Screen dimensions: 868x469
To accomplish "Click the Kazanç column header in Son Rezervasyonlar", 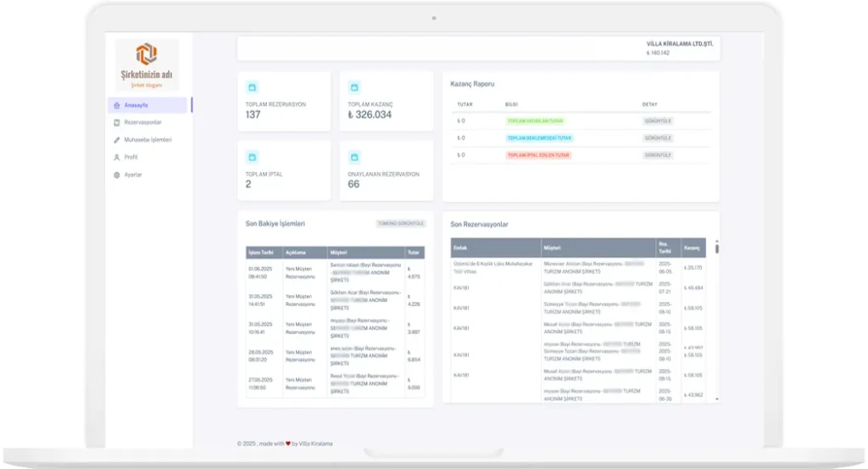I will (x=693, y=248).
